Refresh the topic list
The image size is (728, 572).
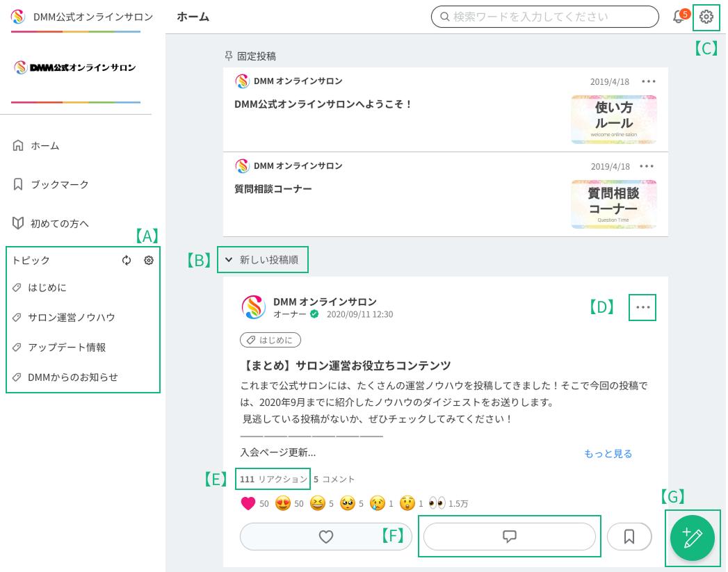point(127,260)
